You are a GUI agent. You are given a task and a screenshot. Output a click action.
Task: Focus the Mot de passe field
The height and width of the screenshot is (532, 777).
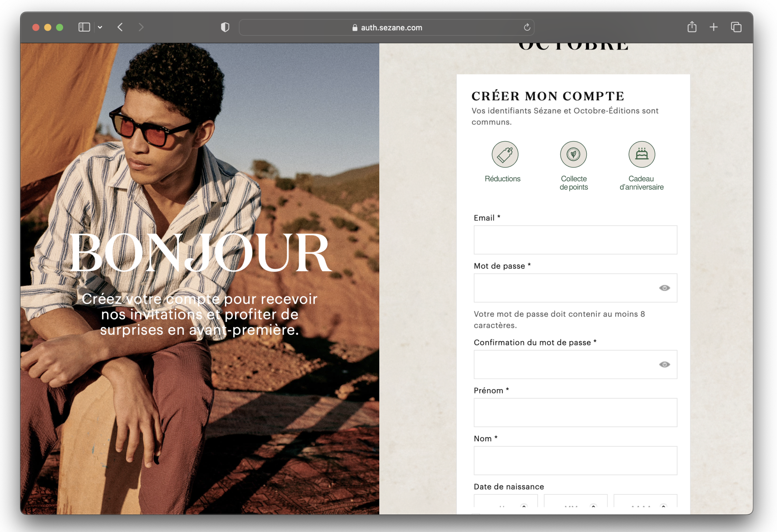tap(575, 288)
